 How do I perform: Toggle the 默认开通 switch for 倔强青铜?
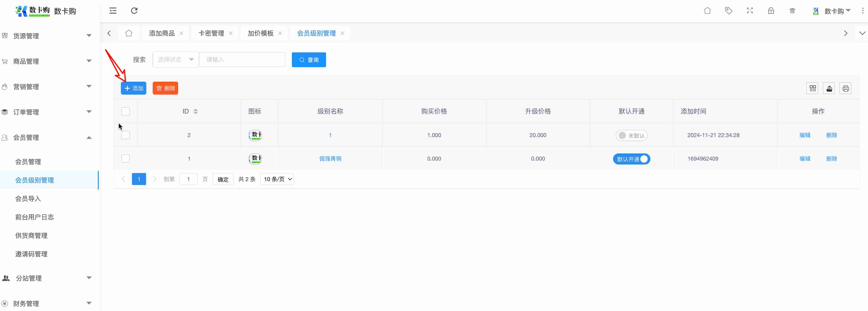[632, 159]
